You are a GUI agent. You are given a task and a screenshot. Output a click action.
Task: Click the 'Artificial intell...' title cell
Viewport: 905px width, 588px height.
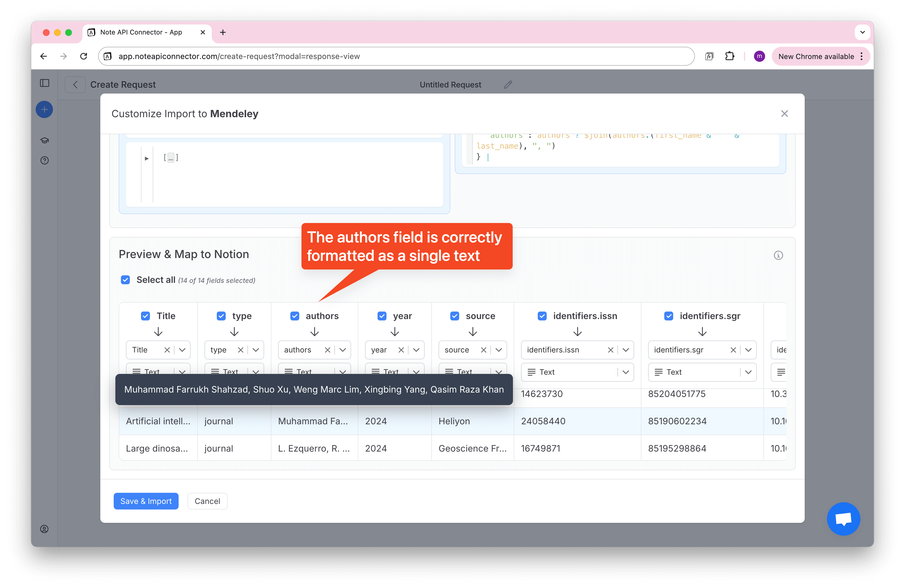tap(158, 421)
